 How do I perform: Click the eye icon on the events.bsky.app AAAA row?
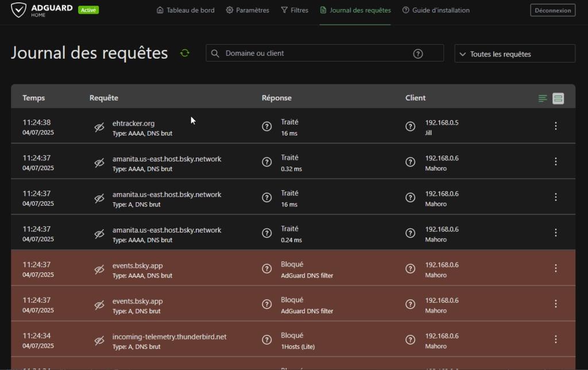coord(99,269)
